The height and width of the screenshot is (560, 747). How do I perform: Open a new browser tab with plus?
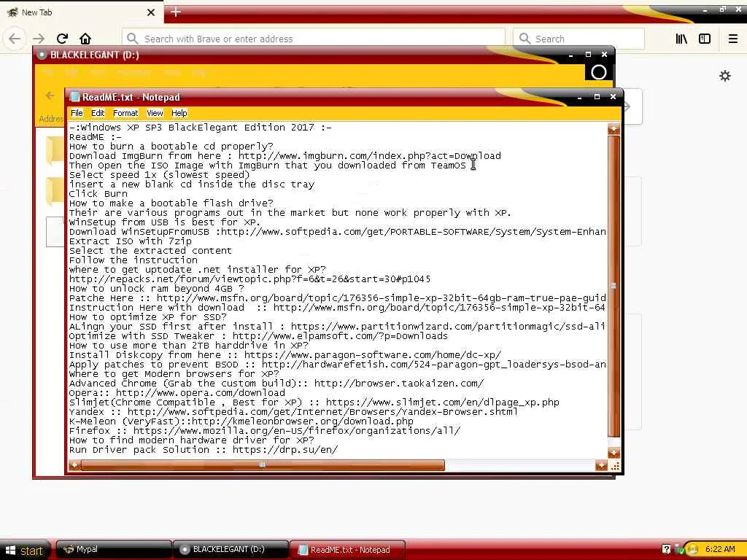175,12
